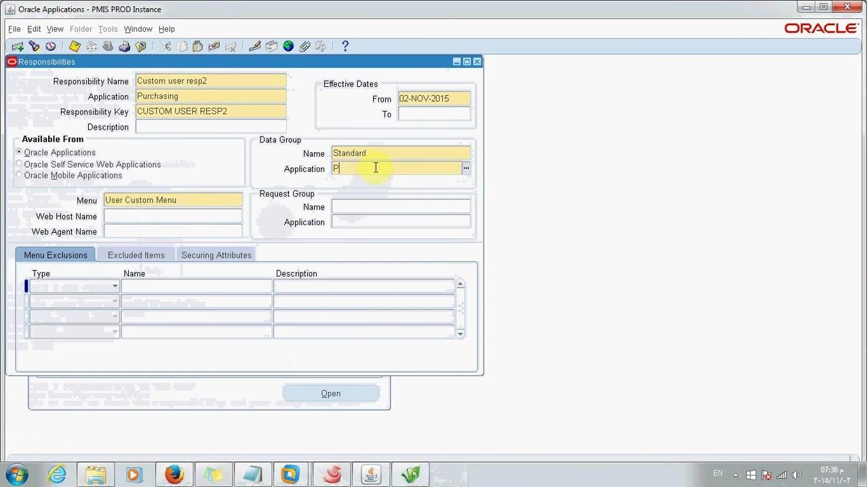Click the Find flashlight toolbar icon
The image size is (868, 487).
tap(34, 46)
